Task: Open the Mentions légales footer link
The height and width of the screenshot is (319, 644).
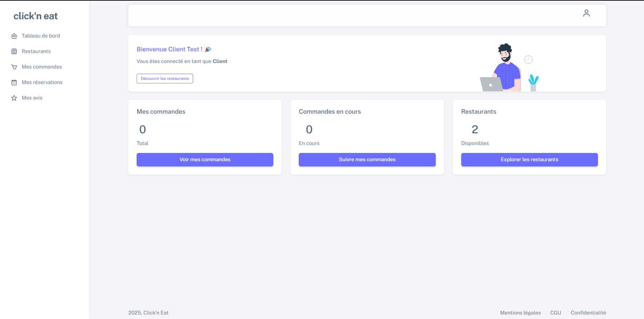Action: tap(520, 313)
